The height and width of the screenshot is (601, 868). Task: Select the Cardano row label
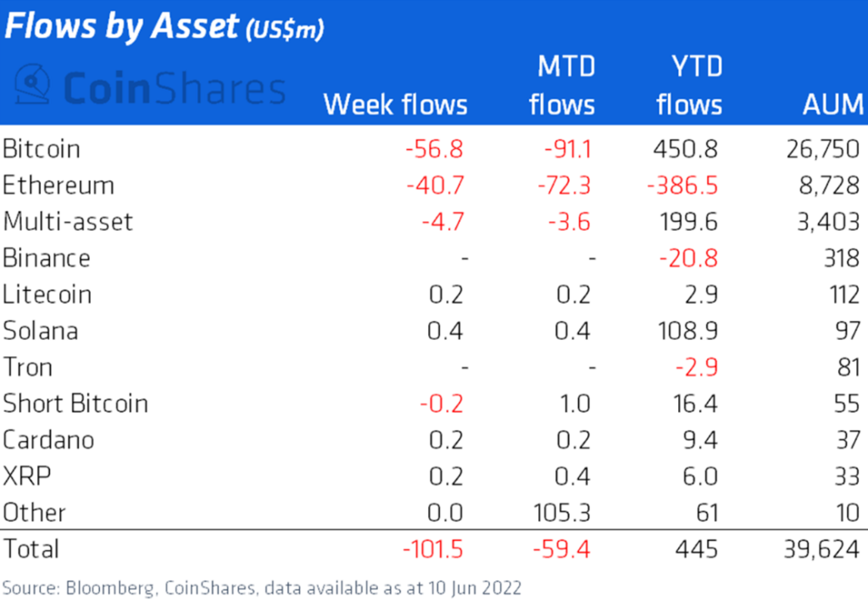[48, 440]
